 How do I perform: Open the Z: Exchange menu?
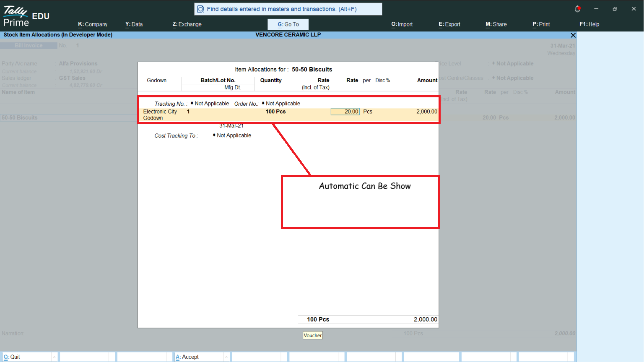[x=187, y=24]
